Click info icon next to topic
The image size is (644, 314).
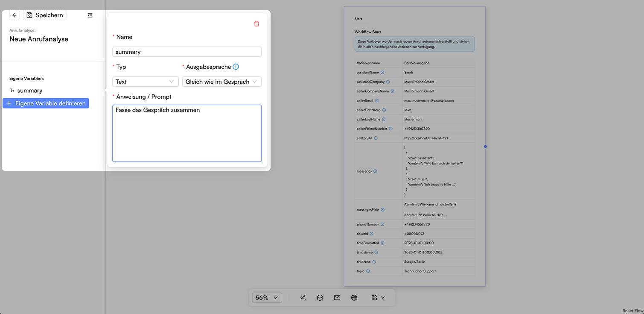click(368, 271)
